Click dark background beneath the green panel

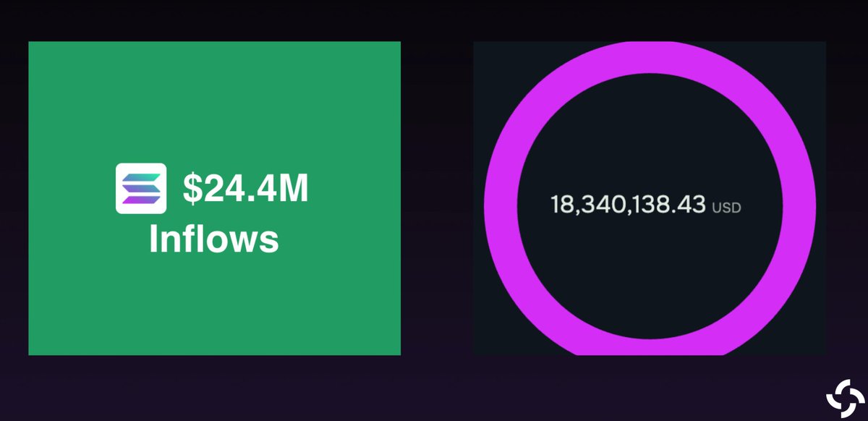(x=214, y=387)
